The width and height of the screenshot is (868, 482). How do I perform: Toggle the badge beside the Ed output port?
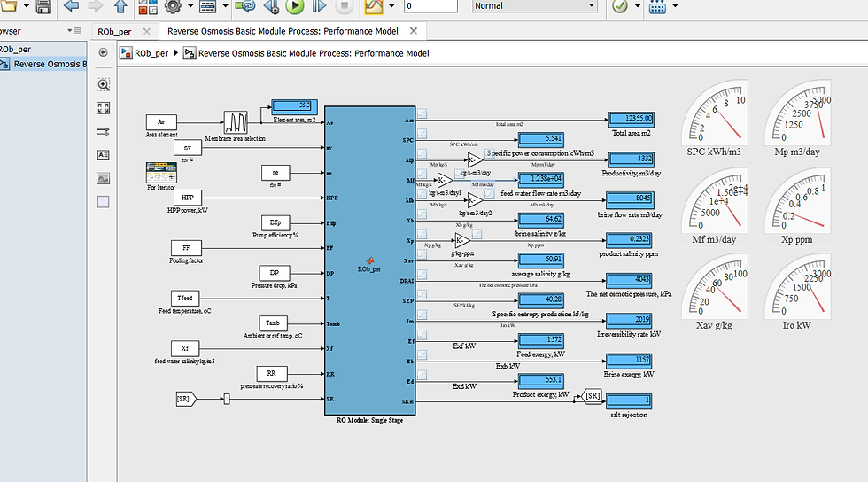[x=422, y=375]
